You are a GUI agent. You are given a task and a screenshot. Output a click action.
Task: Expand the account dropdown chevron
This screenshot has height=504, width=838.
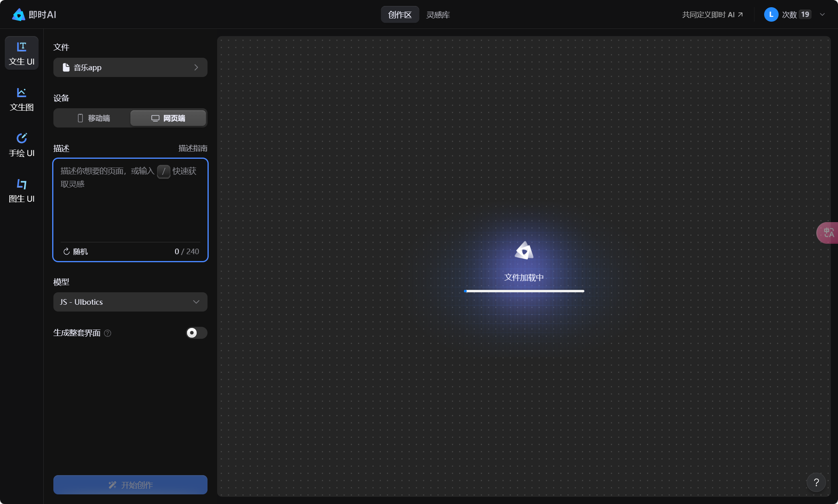point(822,14)
